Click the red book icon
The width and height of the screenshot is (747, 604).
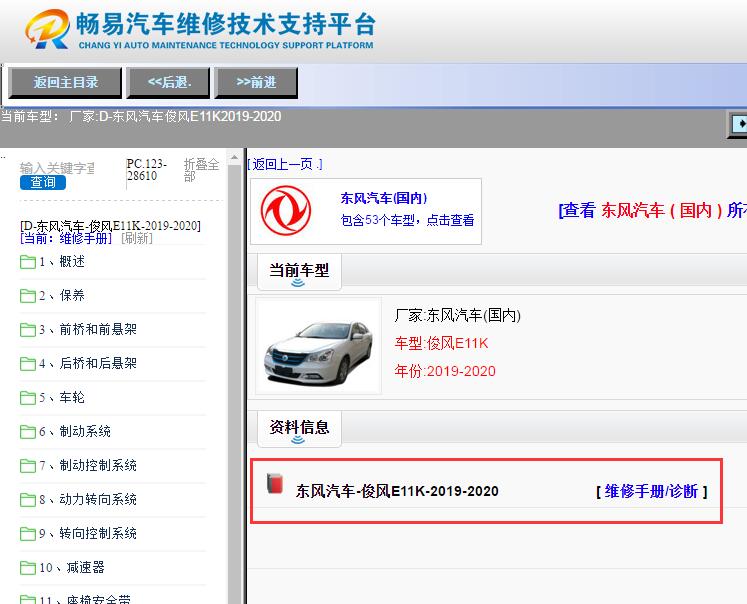click(x=275, y=483)
